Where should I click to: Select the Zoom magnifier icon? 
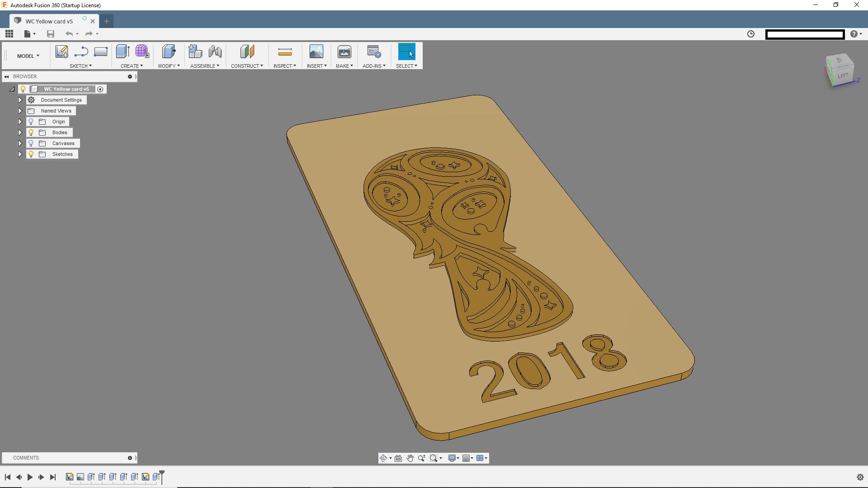pos(422,458)
